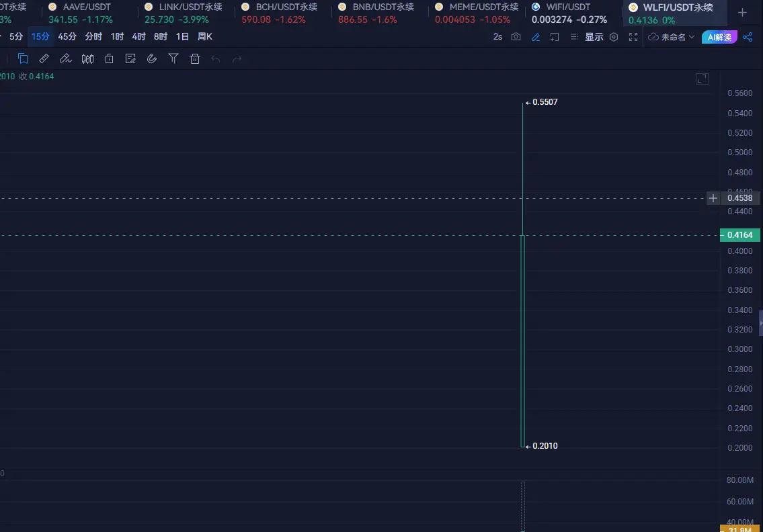Click the 0.4164 current price label
763x532 pixels.
[x=739, y=235]
